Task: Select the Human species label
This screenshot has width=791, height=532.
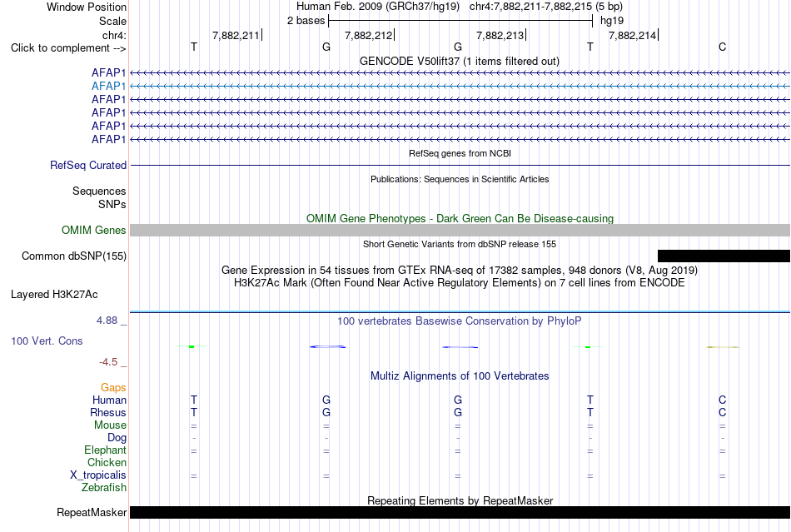Action: click(x=109, y=400)
